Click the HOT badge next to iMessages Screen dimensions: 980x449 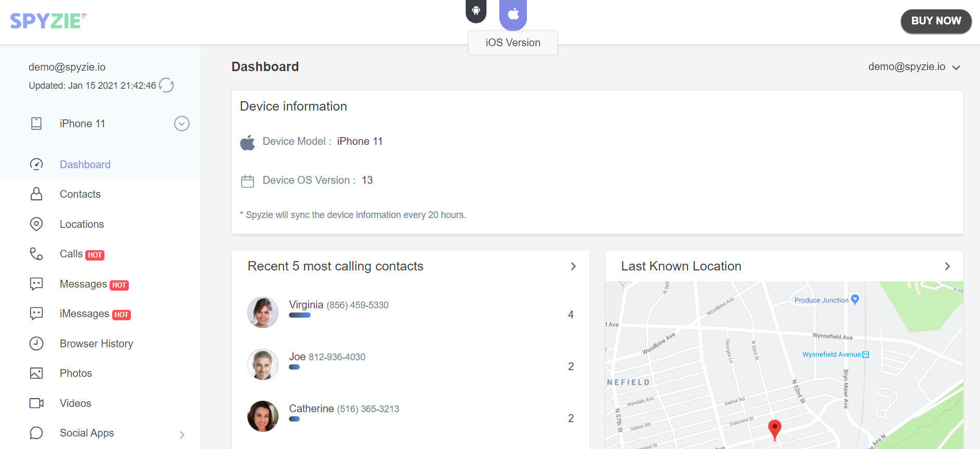tap(122, 315)
